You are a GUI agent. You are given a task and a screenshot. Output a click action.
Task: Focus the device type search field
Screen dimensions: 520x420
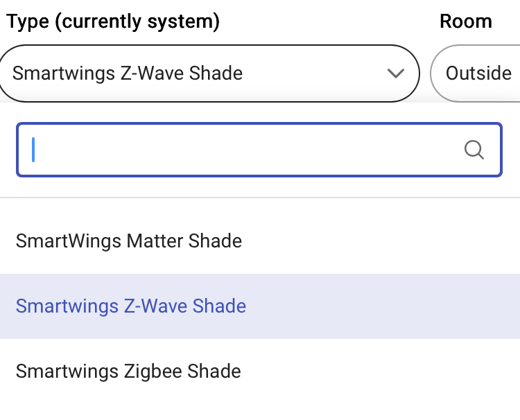(x=259, y=150)
